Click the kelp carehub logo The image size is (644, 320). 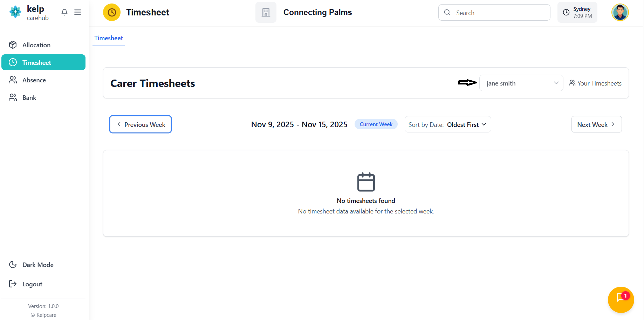[29, 13]
